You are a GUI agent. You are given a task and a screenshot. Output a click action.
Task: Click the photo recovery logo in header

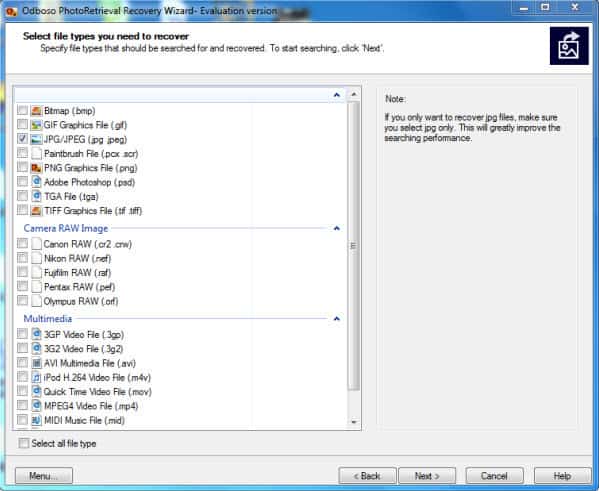coord(569,46)
